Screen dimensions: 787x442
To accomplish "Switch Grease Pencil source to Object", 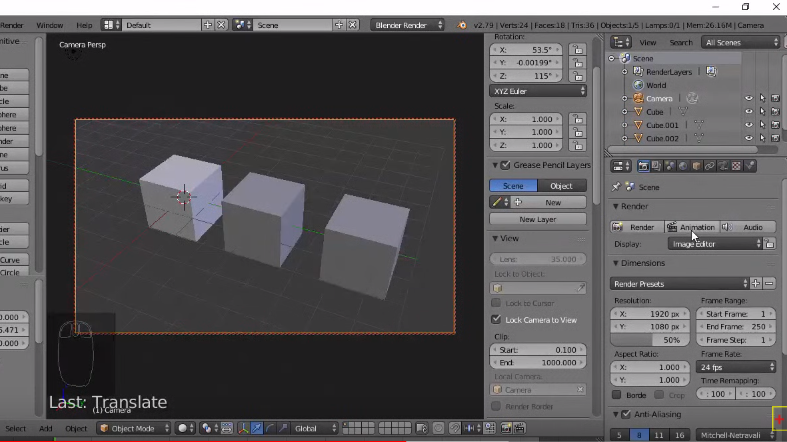I will 561,186.
